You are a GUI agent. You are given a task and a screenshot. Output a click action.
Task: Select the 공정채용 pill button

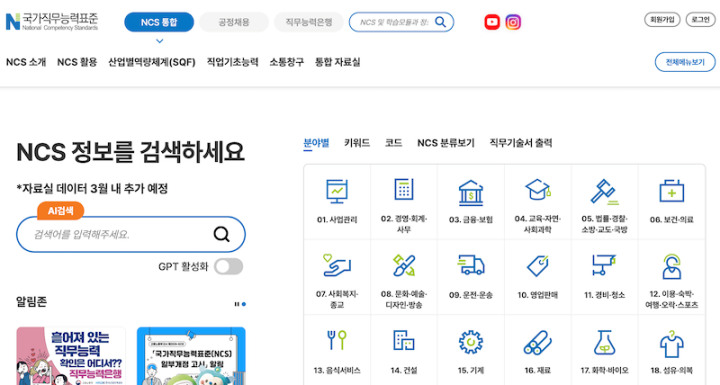pos(234,22)
